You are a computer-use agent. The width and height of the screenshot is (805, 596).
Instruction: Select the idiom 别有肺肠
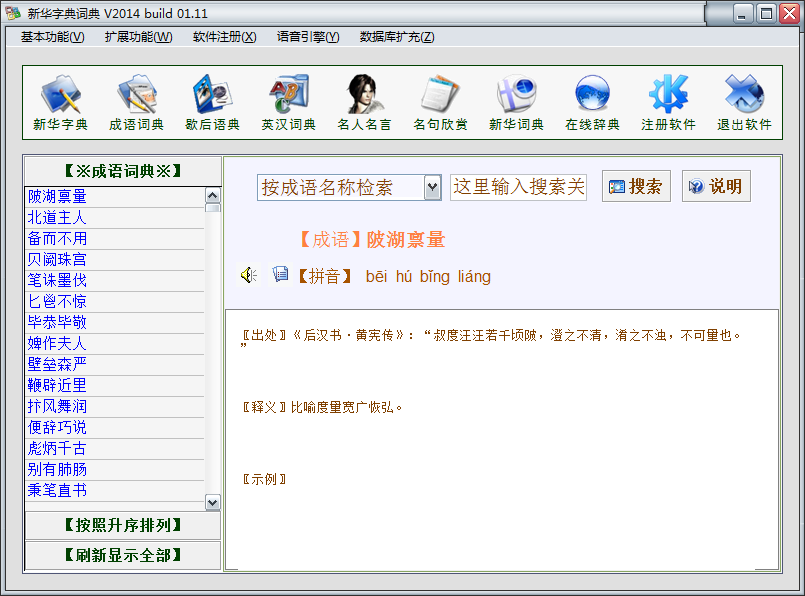114,470
